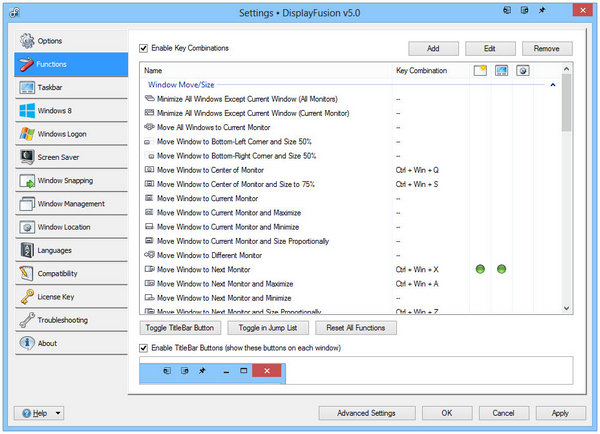Screen dimensions: 600x434
Task: Click maximize icon in titlebar preview
Action: pyautogui.click(x=244, y=370)
